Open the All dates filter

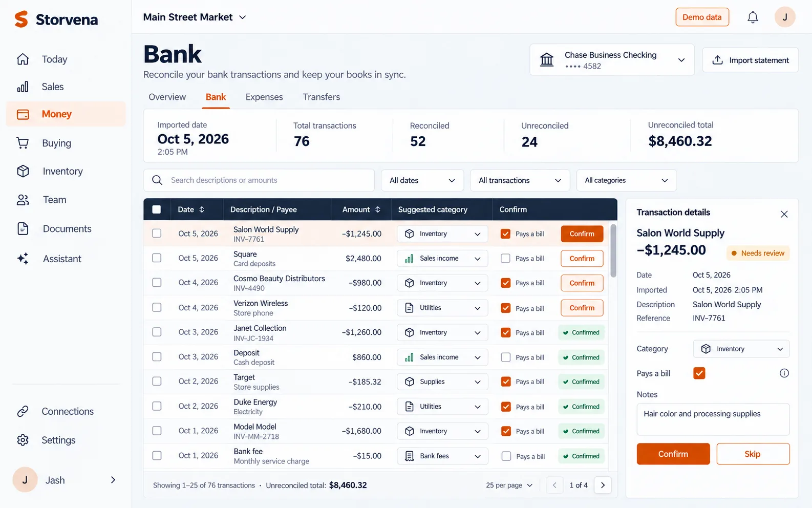[422, 180]
